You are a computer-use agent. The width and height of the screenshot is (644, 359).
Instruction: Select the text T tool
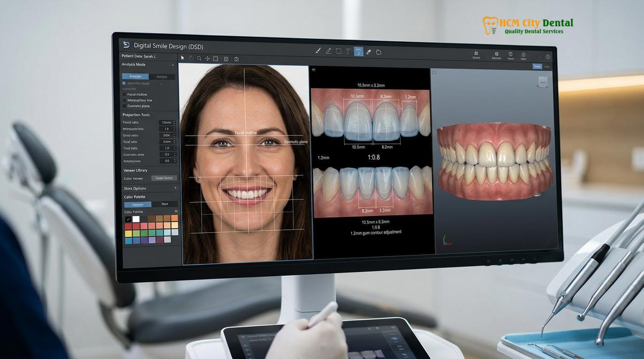(x=348, y=51)
